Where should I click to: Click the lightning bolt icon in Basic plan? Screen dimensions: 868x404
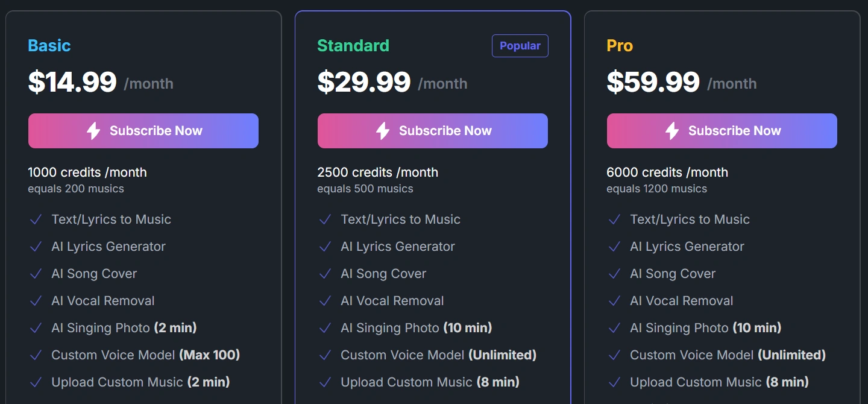click(x=93, y=131)
